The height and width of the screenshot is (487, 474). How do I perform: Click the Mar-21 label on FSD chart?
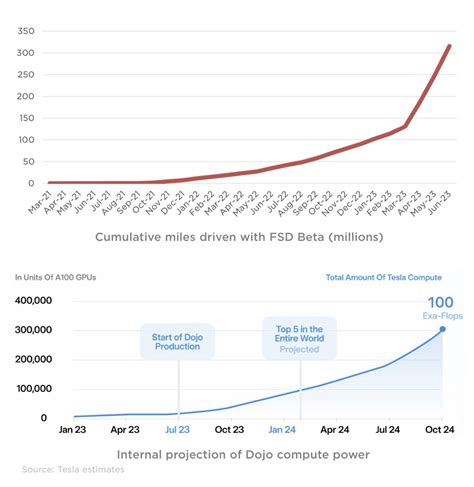(x=40, y=202)
